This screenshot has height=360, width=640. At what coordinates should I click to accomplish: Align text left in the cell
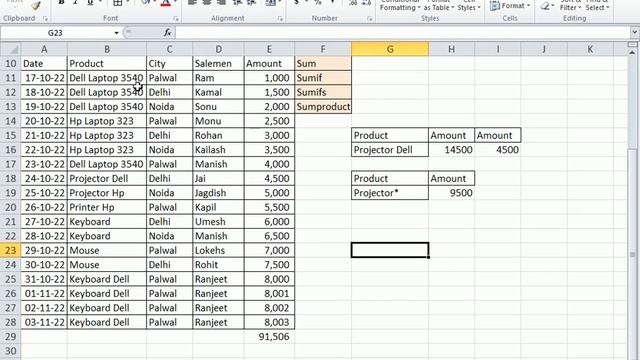193,3
